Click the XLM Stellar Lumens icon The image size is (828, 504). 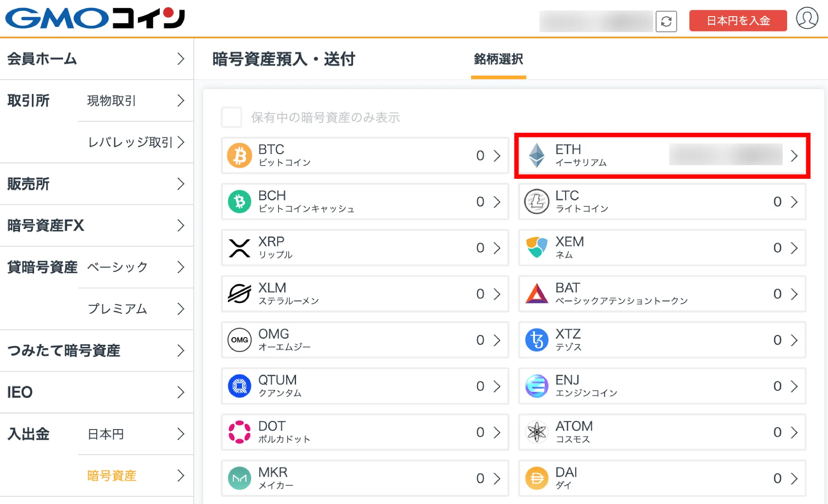click(239, 294)
